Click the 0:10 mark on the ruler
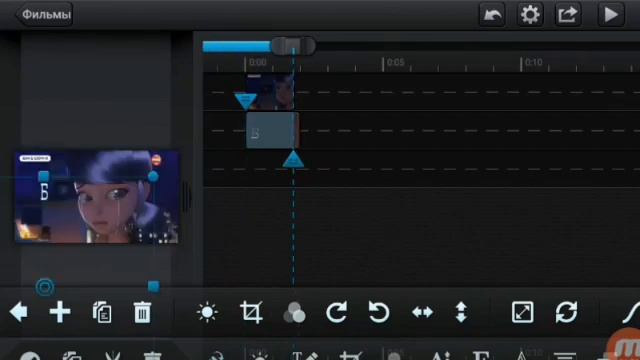Image resolution: width=640 pixels, height=360 pixels. [533, 62]
